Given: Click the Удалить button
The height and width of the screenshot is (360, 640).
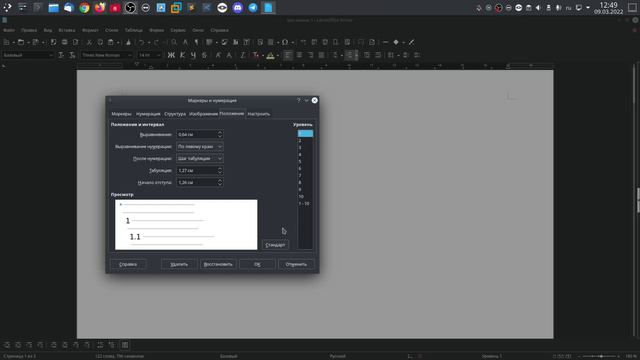Looking at the screenshot, I should 179,264.
